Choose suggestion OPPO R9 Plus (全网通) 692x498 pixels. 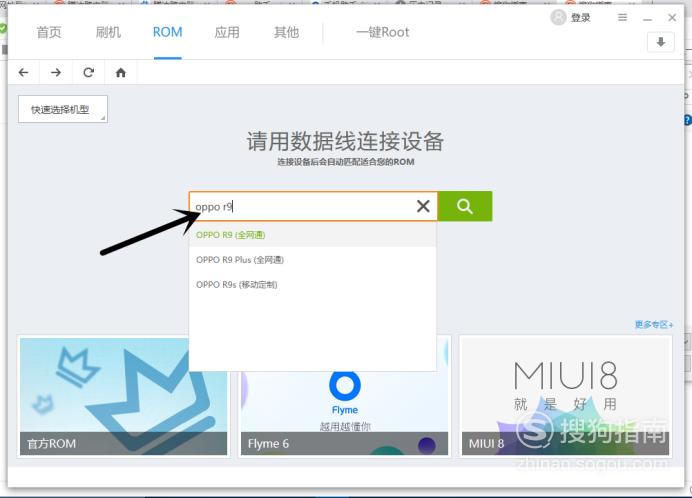coord(312,260)
